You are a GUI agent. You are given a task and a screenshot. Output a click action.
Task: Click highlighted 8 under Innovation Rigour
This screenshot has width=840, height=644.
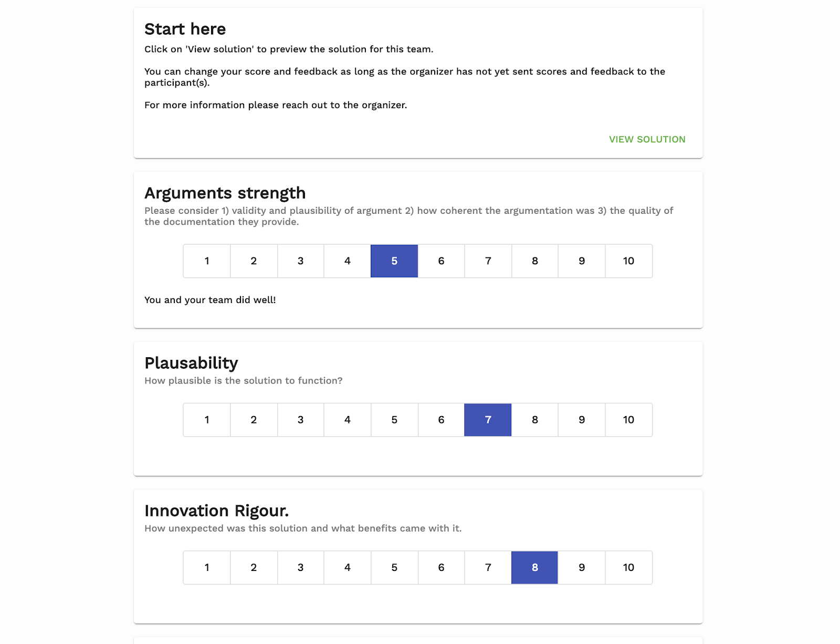[x=534, y=567]
